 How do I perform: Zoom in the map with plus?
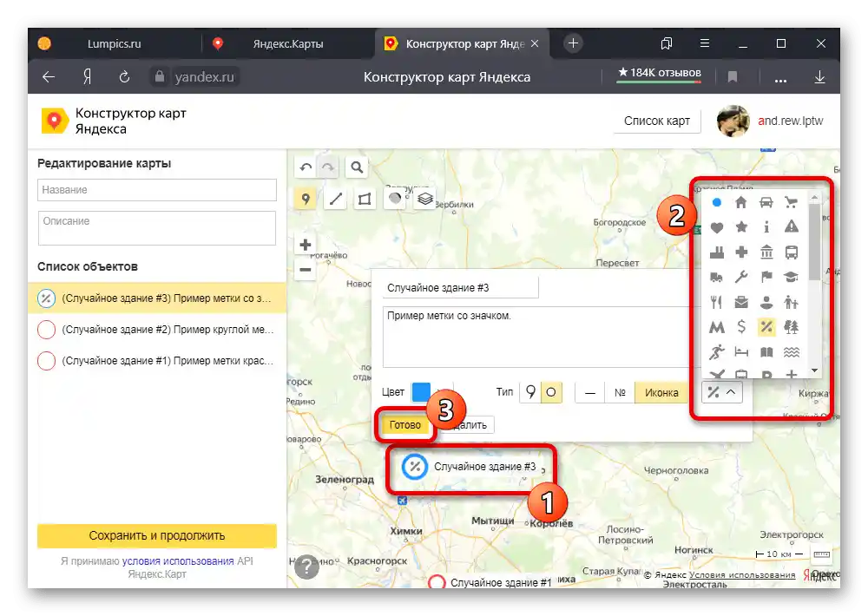click(305, 245)
